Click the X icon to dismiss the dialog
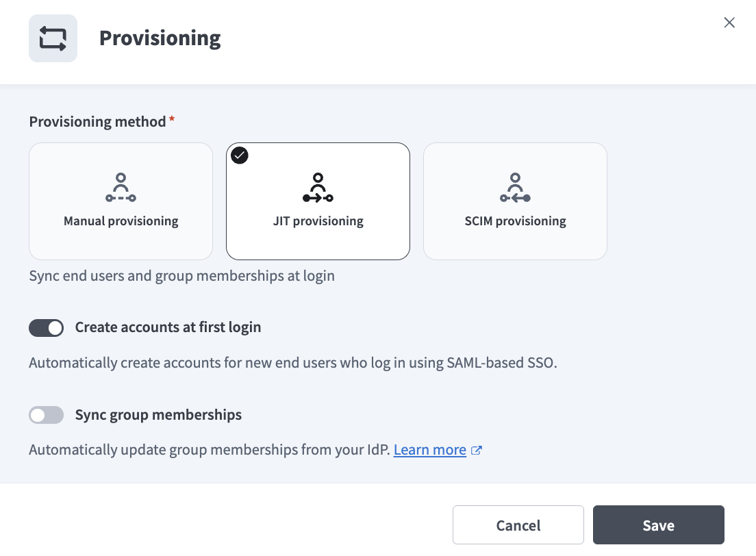This screenshot has width=756, height=556. 729,23
